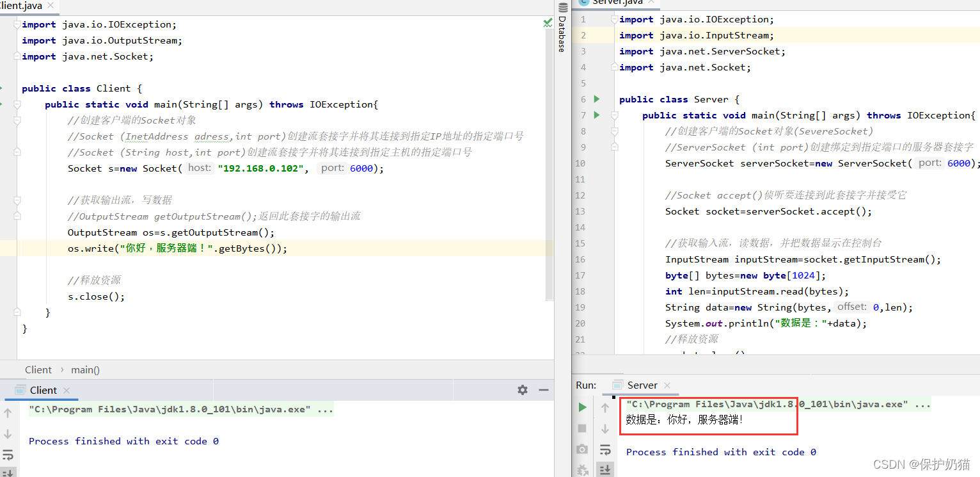Open the Database tool window sidebar
The height and width of the screenshot is (477, 980).
click(562, 29)
